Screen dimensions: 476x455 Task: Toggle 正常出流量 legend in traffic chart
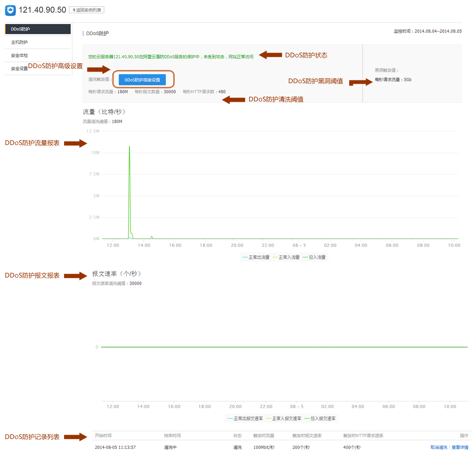coord(256,257)
